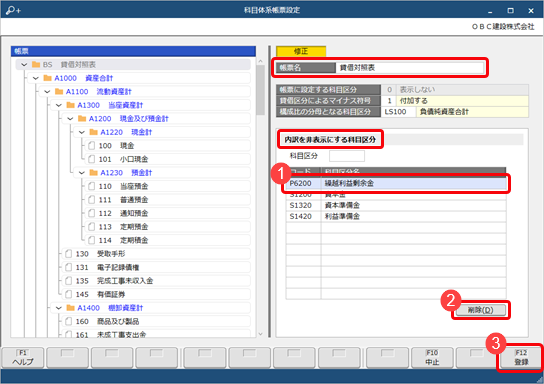Collapse the A1300 当座資産計 node
The height and width of the screenshot is (384, 544).
coord(59,105)
